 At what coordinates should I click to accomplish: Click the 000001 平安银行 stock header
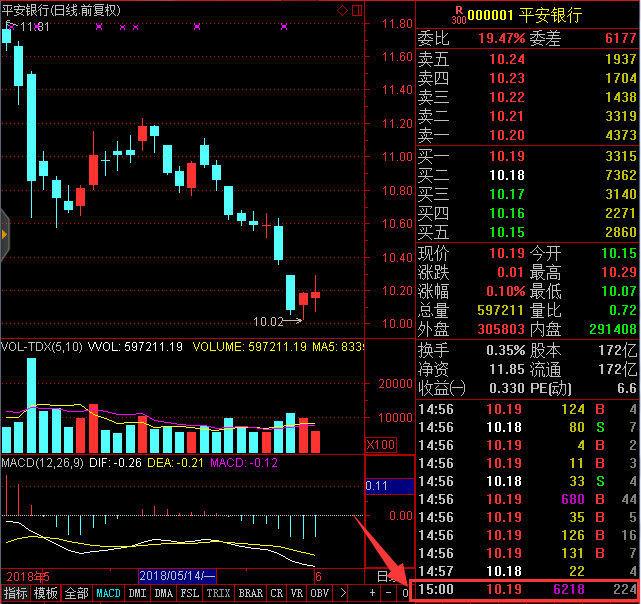(524, 16)
